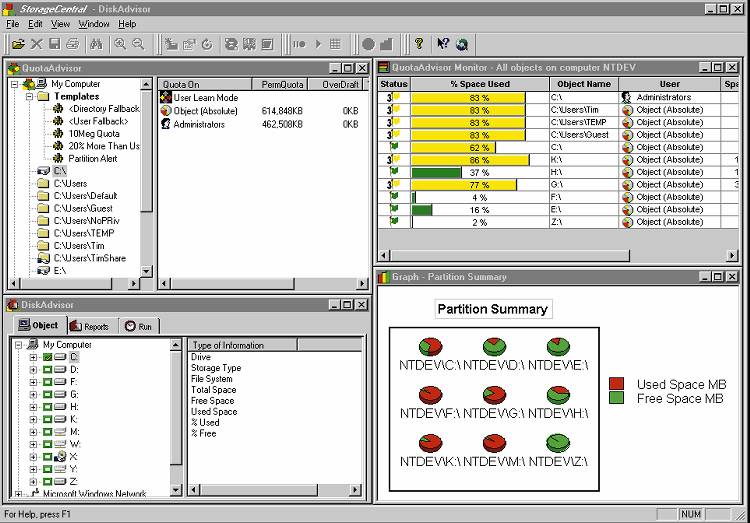
Task: Select the C:\Users\TEMP folder in tree
Action: tap(83, 233)
